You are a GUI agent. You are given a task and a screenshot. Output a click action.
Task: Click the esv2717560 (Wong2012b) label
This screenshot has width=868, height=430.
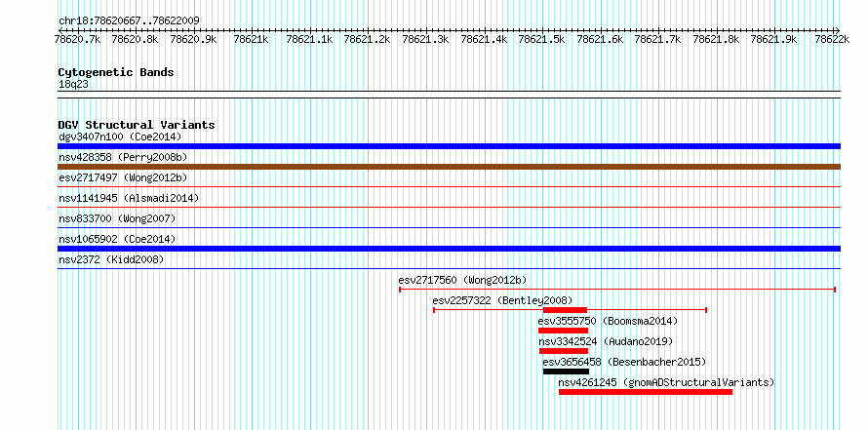tap(463, 280)
